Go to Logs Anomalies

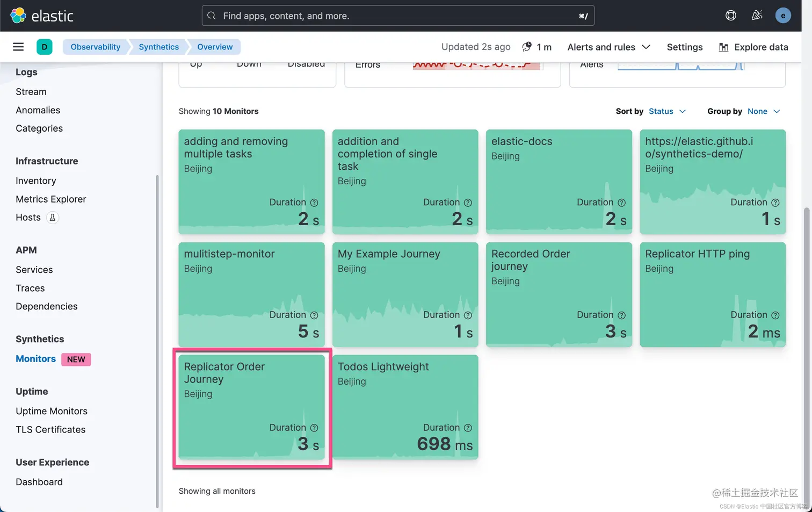pyautogui.click(x=38, y=110)
